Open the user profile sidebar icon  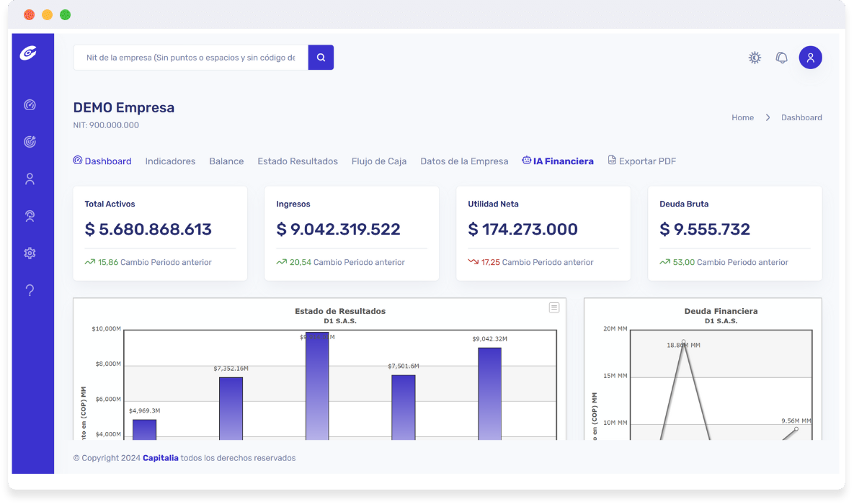[30, 179]
